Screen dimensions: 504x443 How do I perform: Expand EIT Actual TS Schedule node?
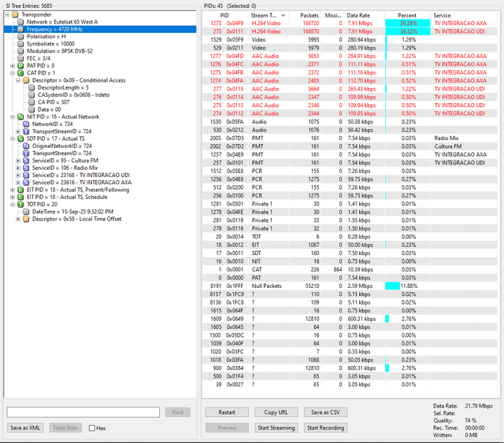[13, 197]
